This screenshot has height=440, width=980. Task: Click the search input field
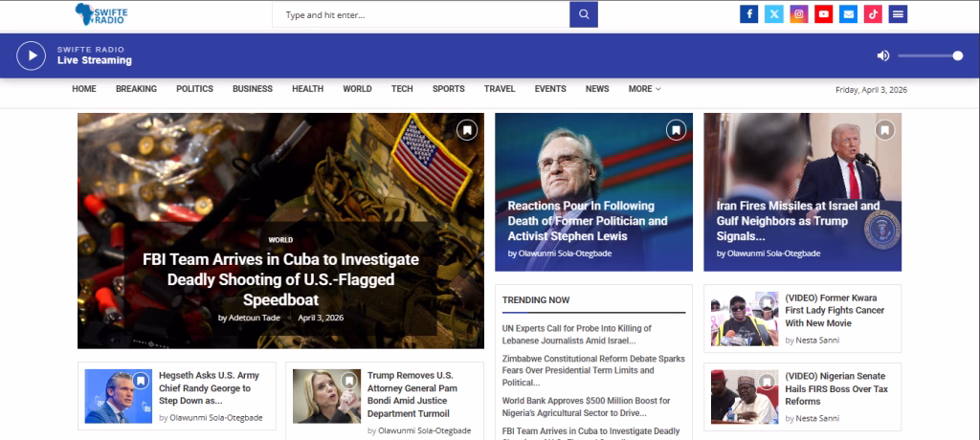421,14
